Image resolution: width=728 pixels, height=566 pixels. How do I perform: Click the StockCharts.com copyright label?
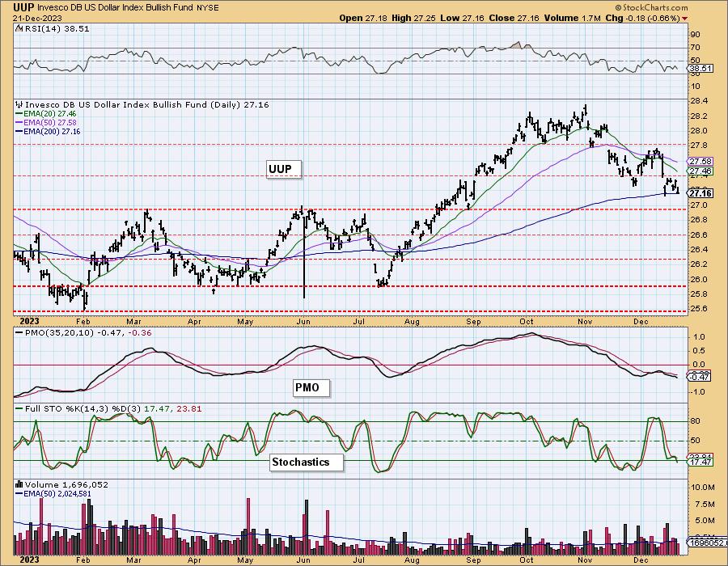click(651, 8)
